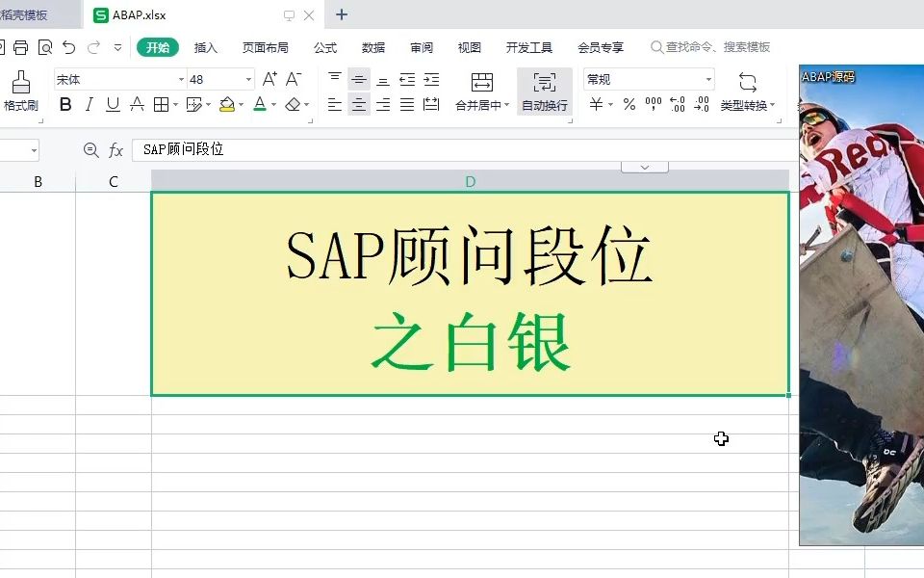Image resolution: width=924 pixels, height=578 pixels.
Task: Click the percent style icon
Action: coord(628,104)
